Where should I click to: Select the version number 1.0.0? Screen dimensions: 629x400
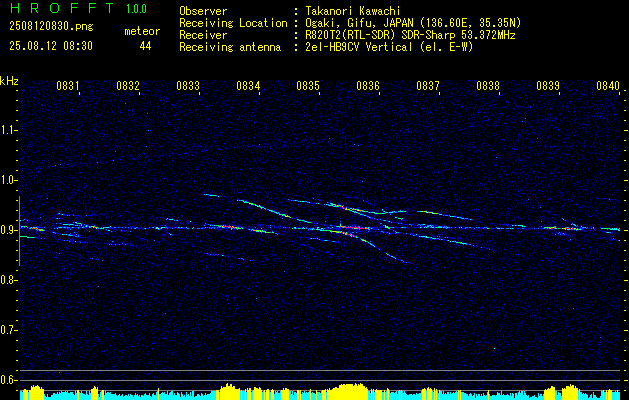point(136,8)
